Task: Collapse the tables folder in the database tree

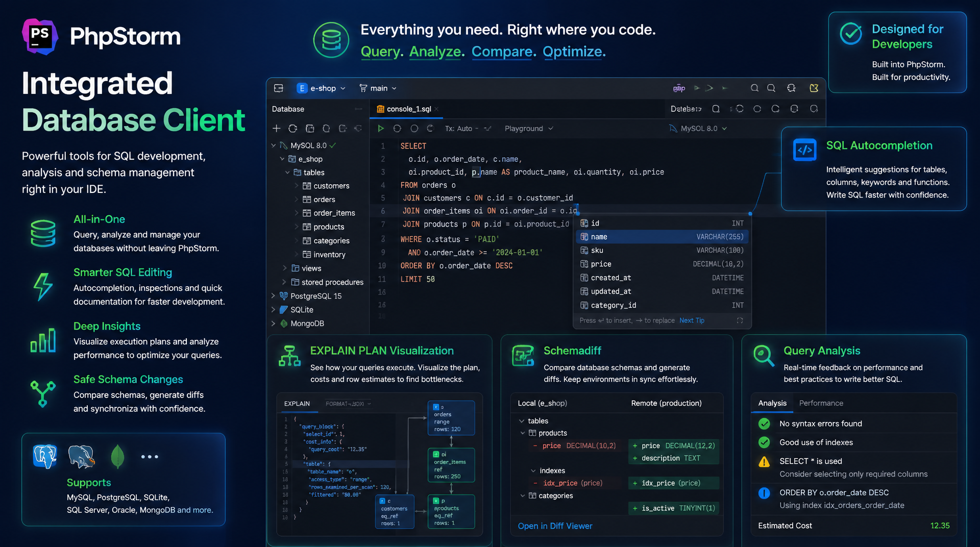Action: pyautogui.click(x=287, y=172)
